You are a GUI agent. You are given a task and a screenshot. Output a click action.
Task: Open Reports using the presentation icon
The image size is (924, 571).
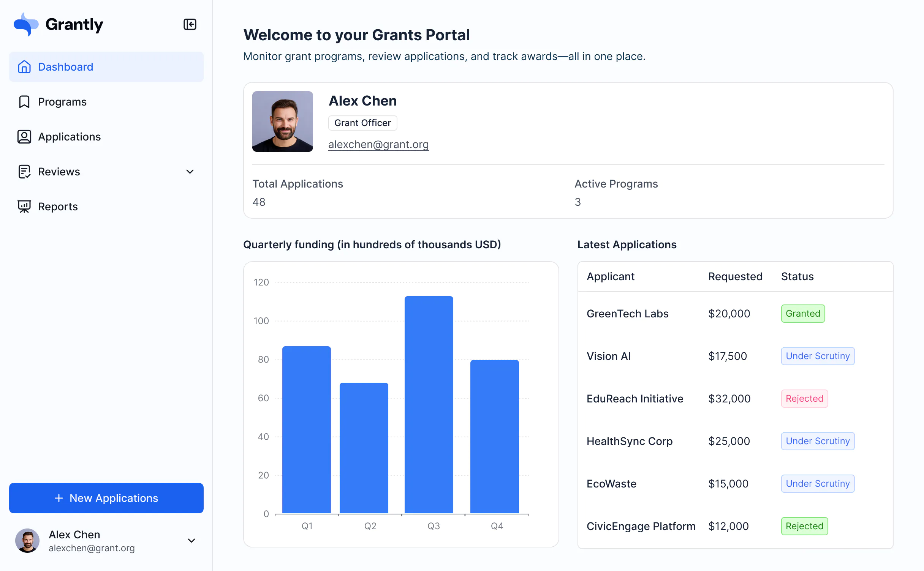(24, 206)
